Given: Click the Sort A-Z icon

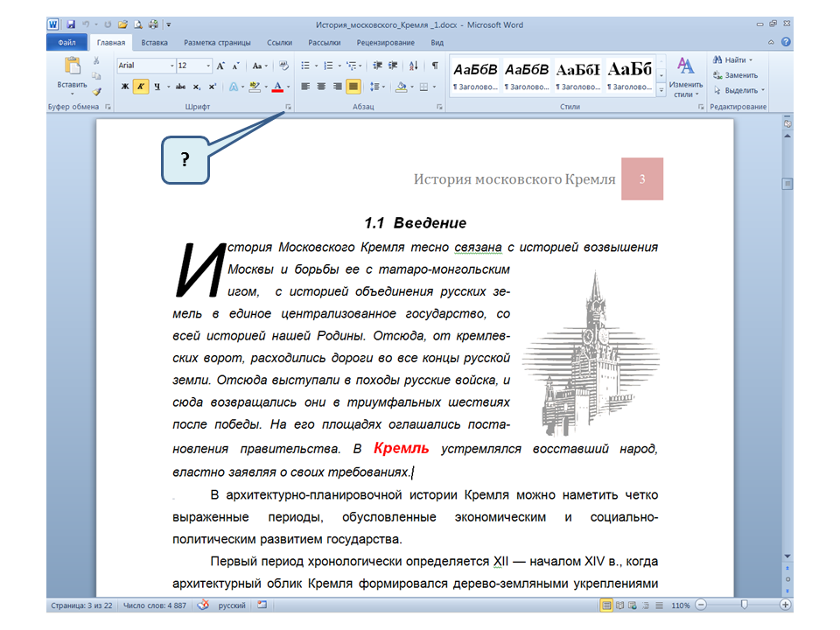Looking at the screenshot, I should click(414, 66).
